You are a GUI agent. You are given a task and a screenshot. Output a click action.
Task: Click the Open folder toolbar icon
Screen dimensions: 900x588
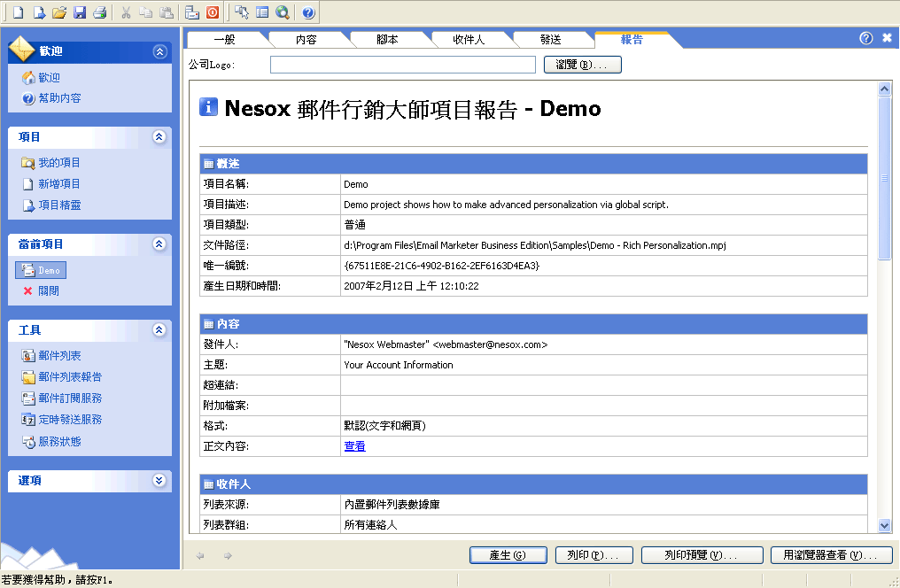(59, 12)
